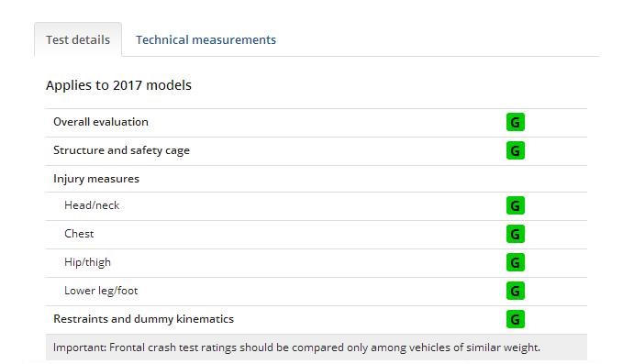Click the Structure and safety cage G badge
This screenshot has width=623, height=364.
(516, 150)
